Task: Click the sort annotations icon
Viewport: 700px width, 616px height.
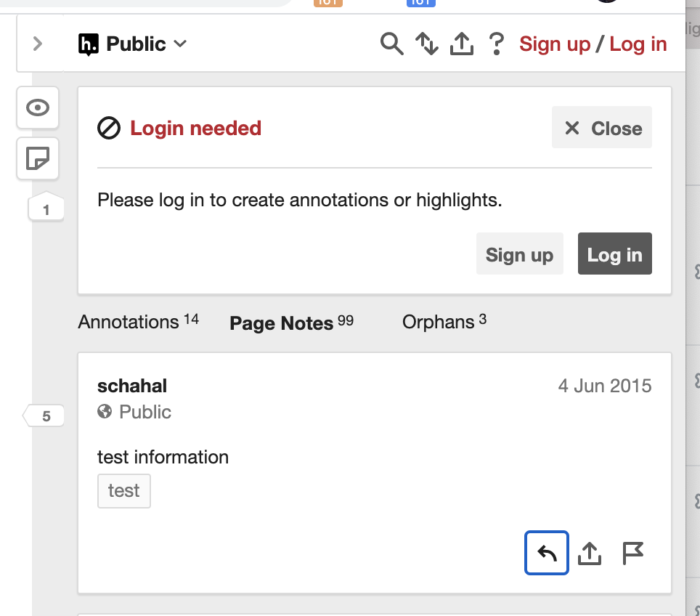Action: [426, 44]
